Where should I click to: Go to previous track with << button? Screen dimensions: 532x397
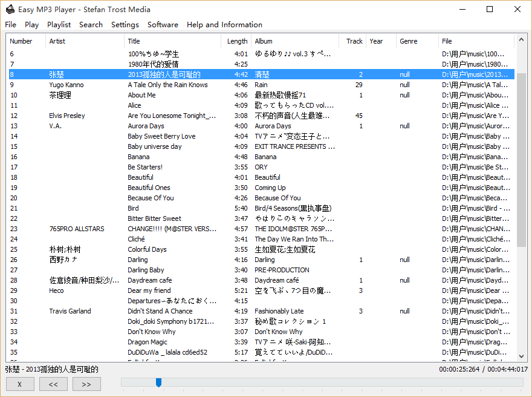coord(53,384)
